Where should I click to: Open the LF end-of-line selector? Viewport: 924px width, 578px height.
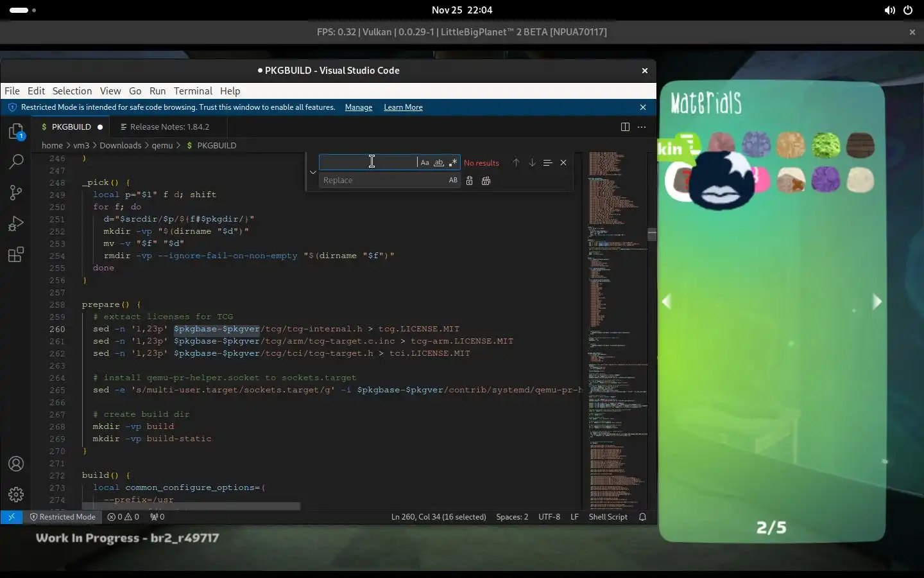pos(574,517)
